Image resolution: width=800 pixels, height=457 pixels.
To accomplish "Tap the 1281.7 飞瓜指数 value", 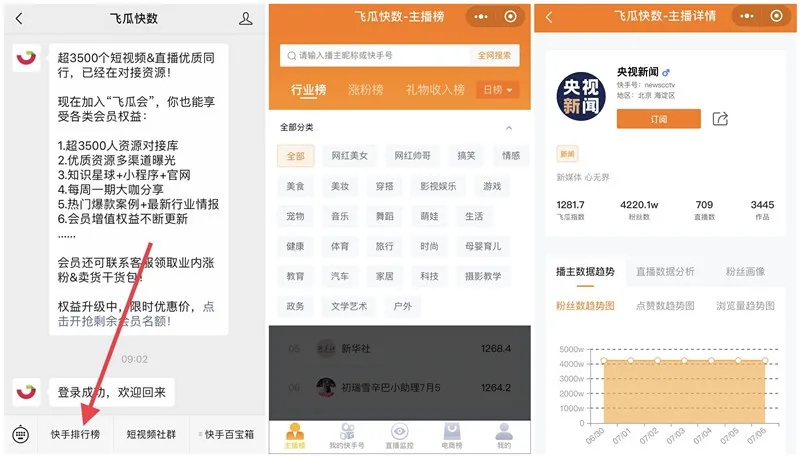I will coord(570,205).
